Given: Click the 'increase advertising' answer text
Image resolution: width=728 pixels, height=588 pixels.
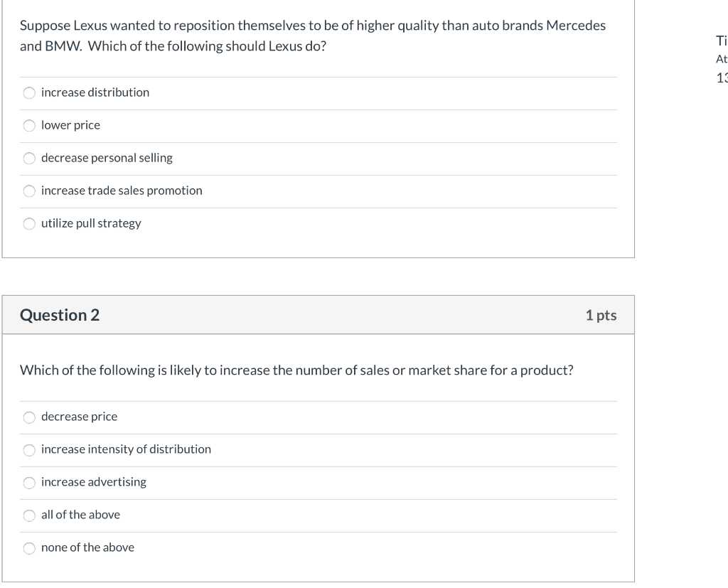Looking at the screenshot, I should coord(94,482).
